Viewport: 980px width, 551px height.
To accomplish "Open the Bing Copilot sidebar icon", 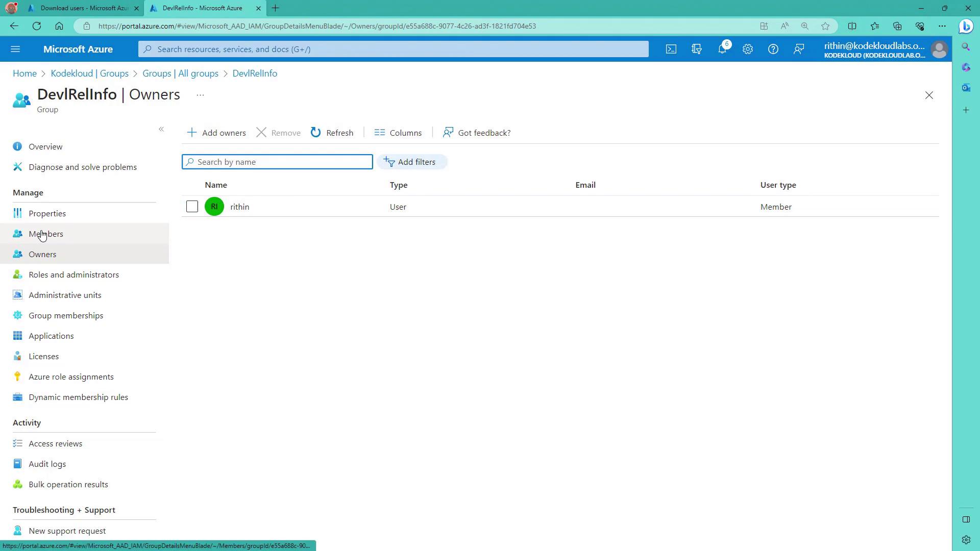I will pyautogui.click(x=966, y=26).
